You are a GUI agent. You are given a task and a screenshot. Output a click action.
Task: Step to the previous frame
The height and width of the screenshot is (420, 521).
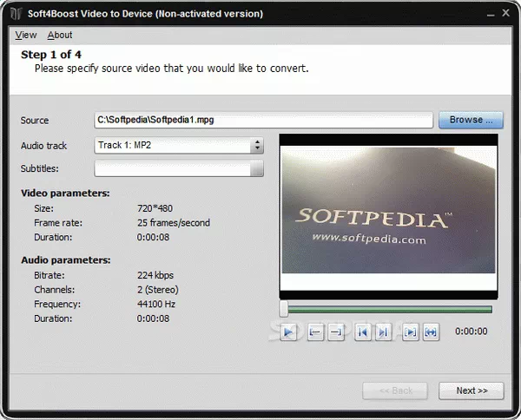[363, 331]
